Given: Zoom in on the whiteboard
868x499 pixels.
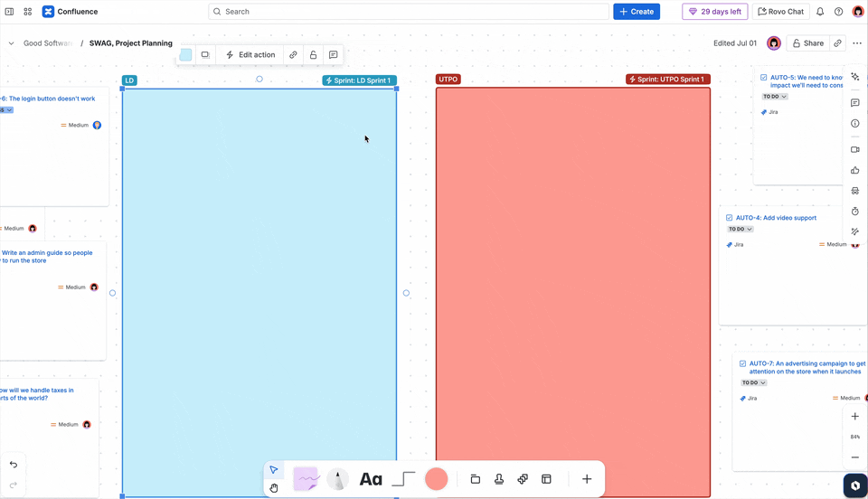Looking at the screenshot, I should pos(855,416).
